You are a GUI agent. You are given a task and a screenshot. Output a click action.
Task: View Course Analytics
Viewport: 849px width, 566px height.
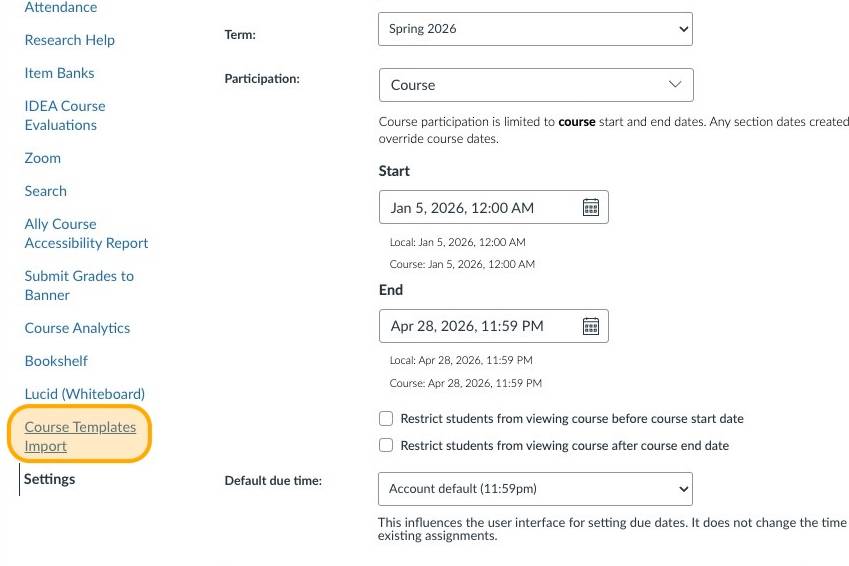tap(77, 328)
